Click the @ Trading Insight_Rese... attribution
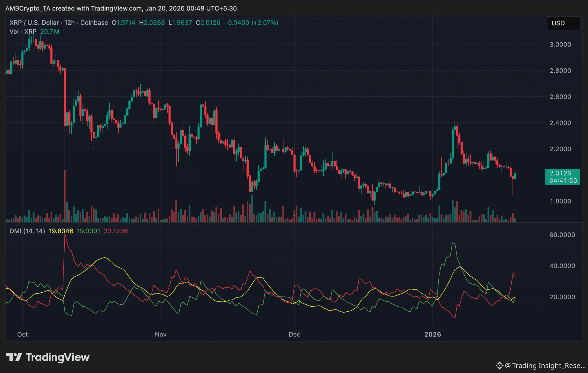The width and height of the screenshot is (588, 373). click(x=545, y=366)
